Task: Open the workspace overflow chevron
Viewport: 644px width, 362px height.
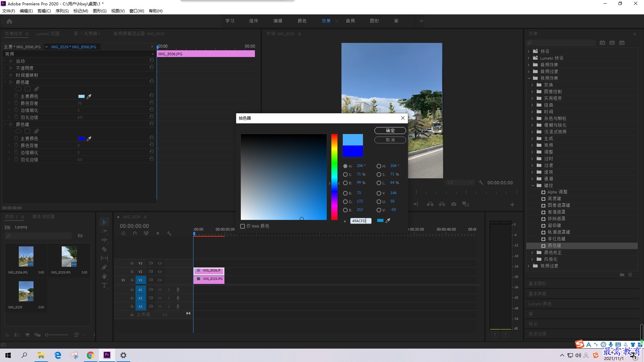Action: click(421, 21)
